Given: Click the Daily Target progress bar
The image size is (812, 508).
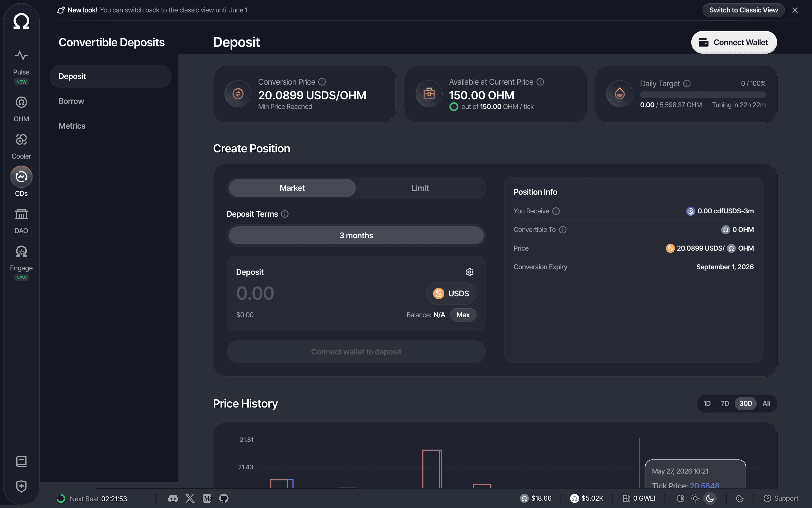Looking at the screenshot, I should coord(703,95).
